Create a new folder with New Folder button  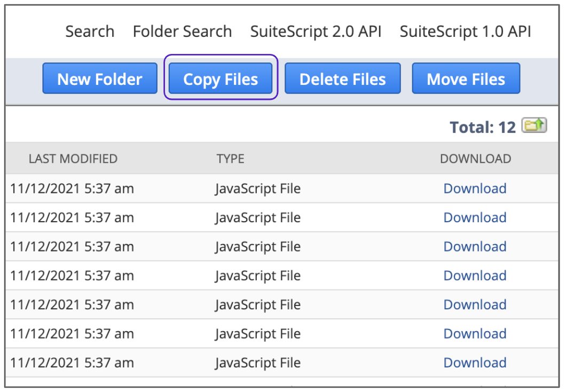(x=100, y=79)
